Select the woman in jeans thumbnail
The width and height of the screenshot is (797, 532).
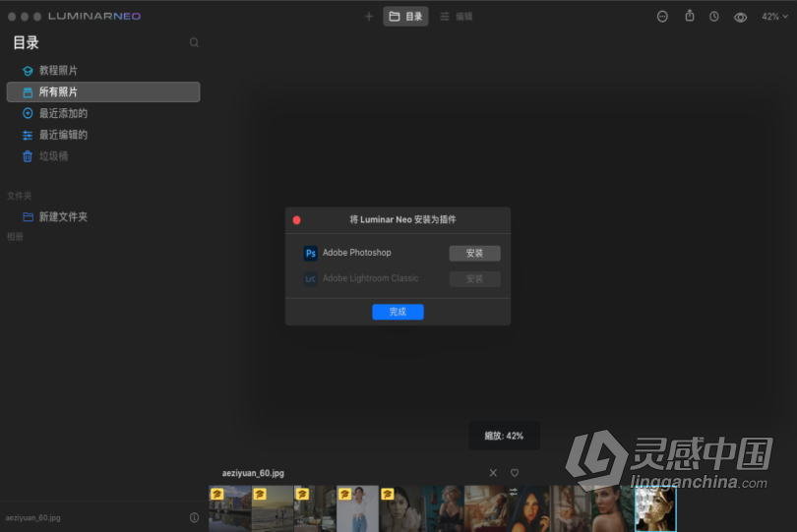[x=358, y=508]
